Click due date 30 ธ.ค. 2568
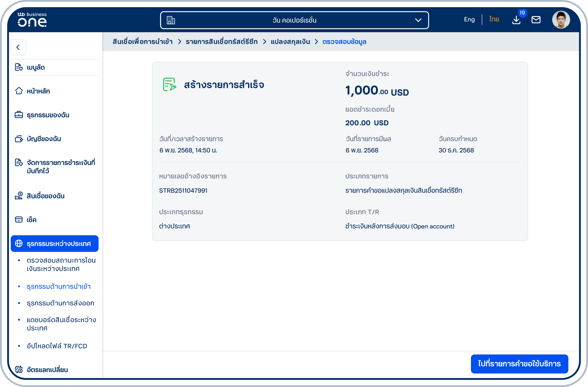 tap(456, 150)
